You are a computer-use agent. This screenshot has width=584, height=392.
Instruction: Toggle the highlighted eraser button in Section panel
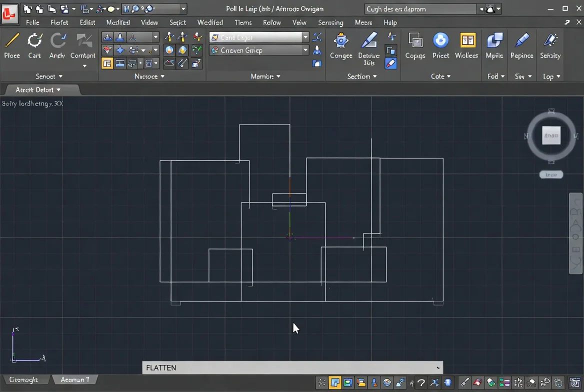tap(390, 63)
